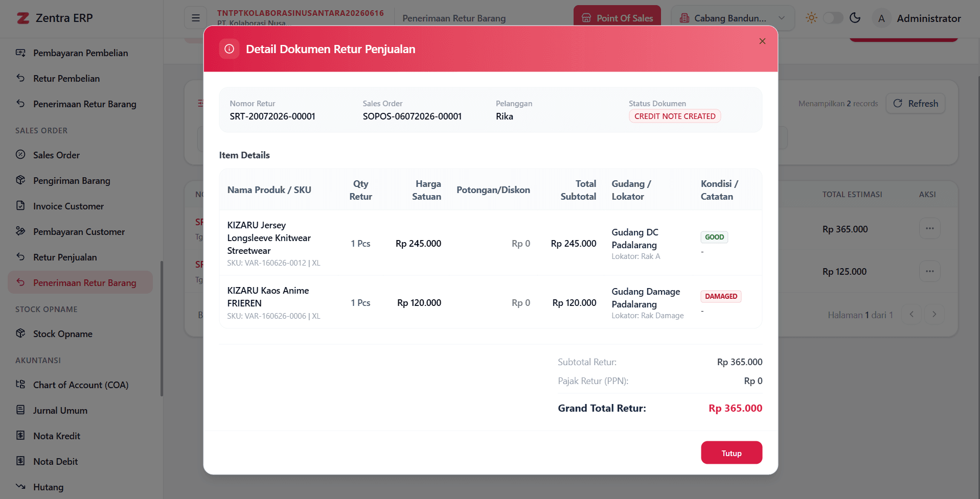Open Retur Pembelian menu item
This screenshot has height=499, width=980.
(x=81, y=79)
